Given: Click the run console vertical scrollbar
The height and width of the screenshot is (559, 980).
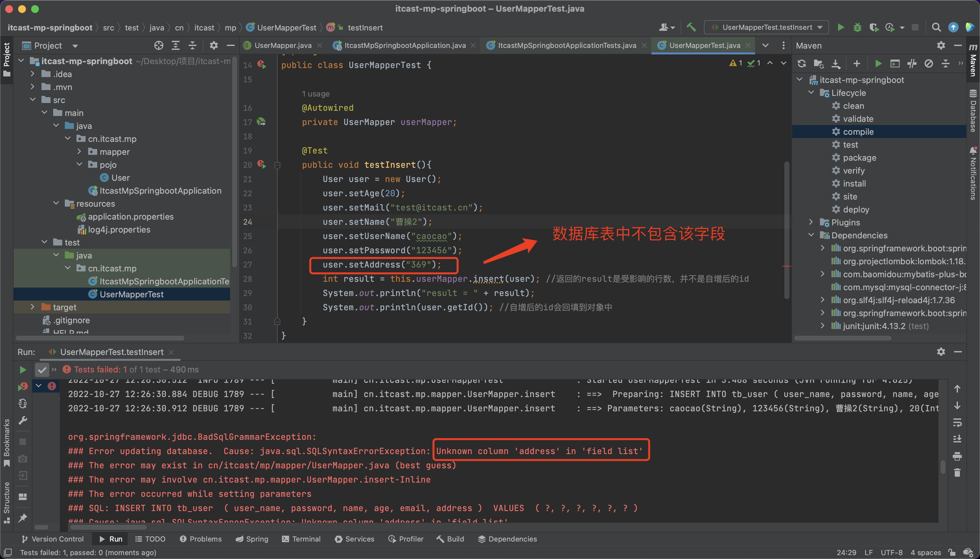Looking at the screenshot, I should click(942, 467).
